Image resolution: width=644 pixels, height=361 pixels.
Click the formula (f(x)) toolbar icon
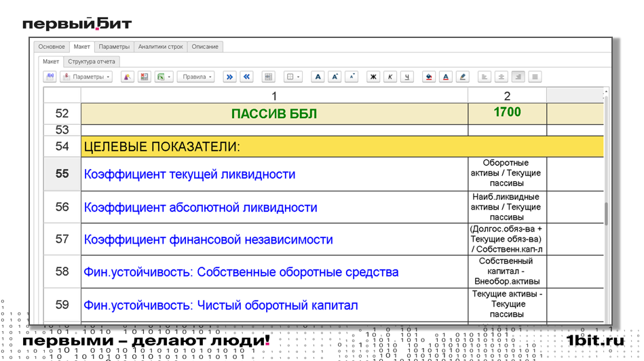50,77
